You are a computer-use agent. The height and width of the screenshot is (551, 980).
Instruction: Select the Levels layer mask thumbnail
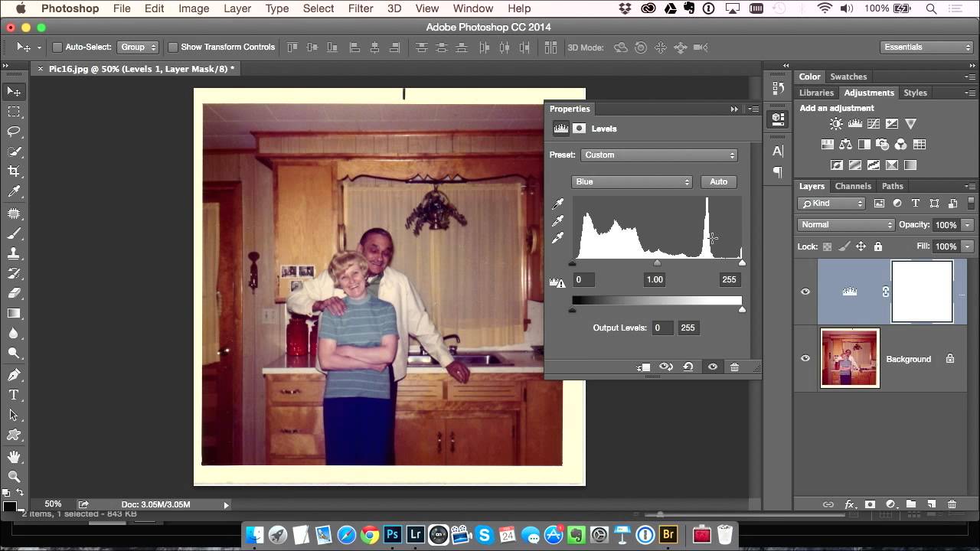point(922,292)
